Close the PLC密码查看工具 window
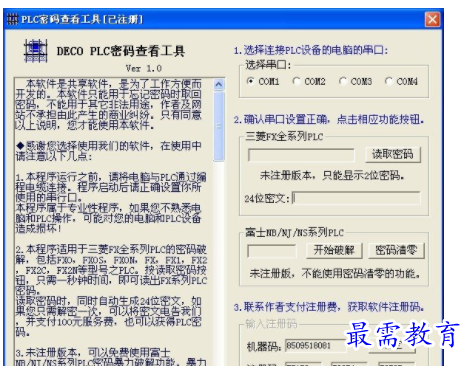The image size is (468, 366). (x=432, y=19)
